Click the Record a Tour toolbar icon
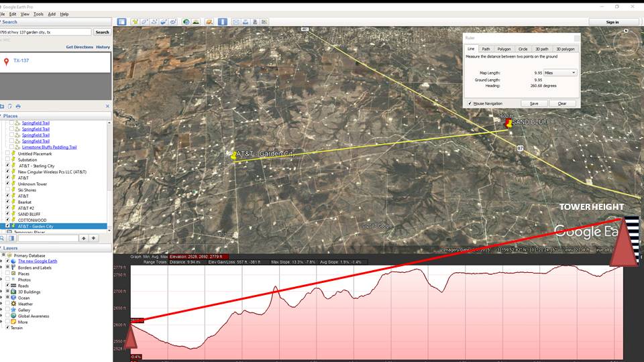Viewport: 644px width, 362px height. tap(173, 21)
